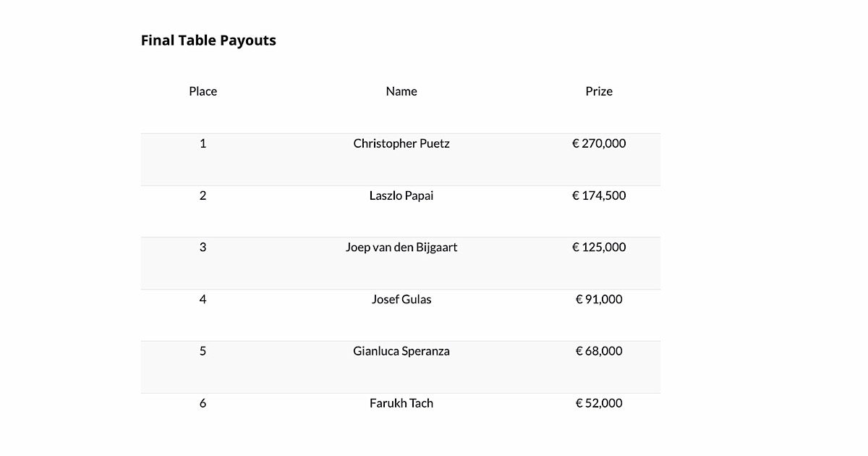Click the name Josef Gulas
The height and width of the screenshot is (456, 868).
click(401, 299)
